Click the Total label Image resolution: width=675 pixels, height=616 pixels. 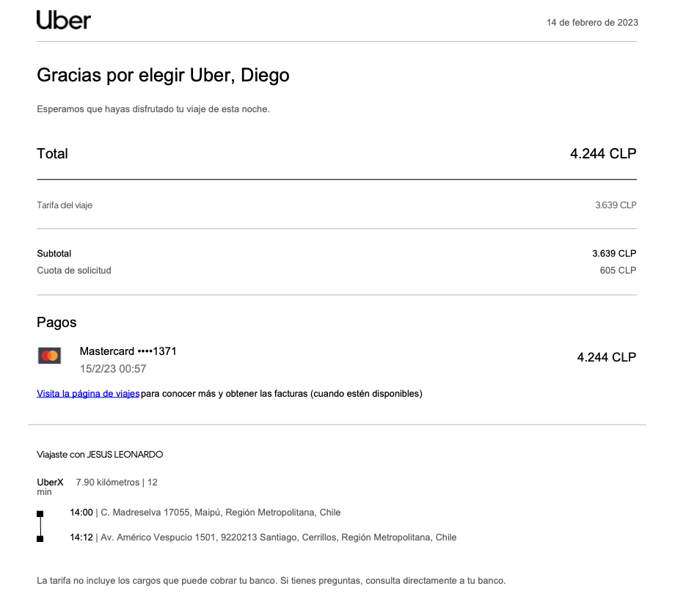tap(52, 154)
